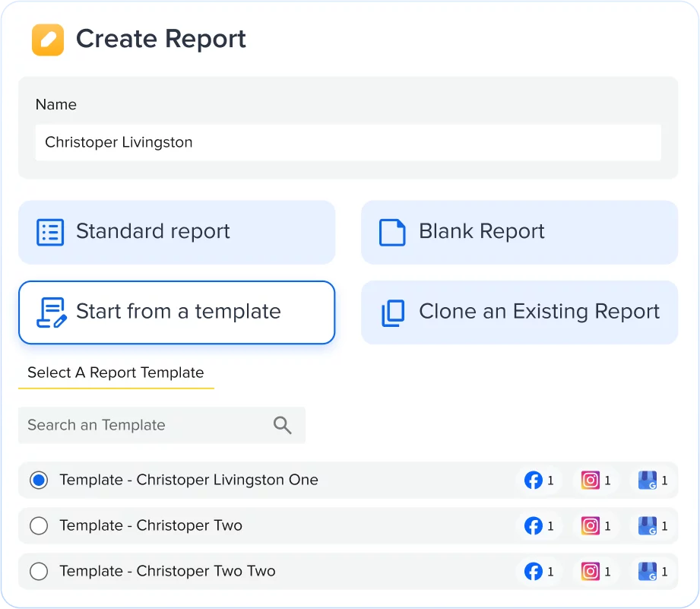Click the Clone an Existing Report copy icon
Image resolution: width=700 pixels, height=609 pixels.
pyautogui.click(x=392, y=312)
